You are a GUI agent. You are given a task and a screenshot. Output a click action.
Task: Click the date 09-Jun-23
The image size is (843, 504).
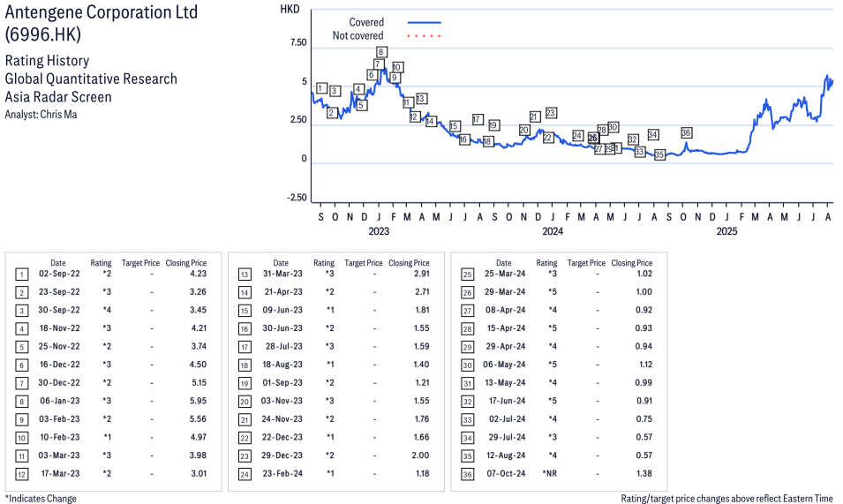point(282,310)
